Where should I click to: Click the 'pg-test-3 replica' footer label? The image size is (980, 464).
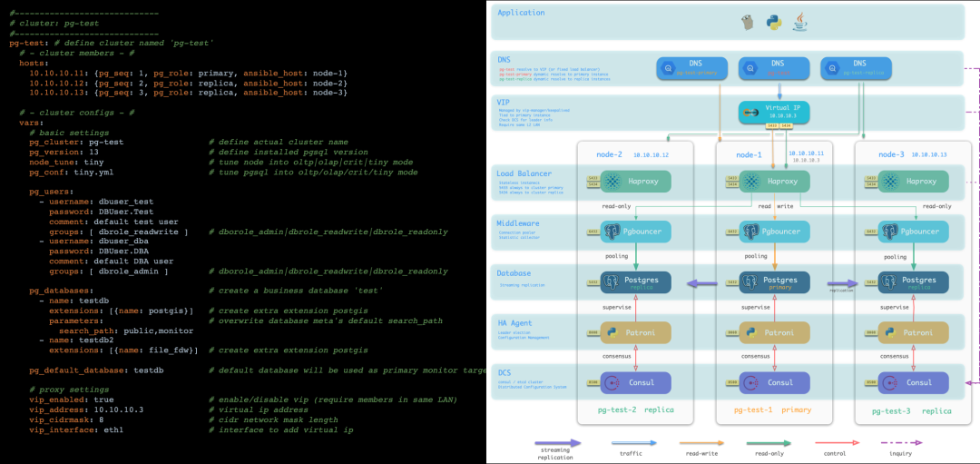click(x=911, y=410)
